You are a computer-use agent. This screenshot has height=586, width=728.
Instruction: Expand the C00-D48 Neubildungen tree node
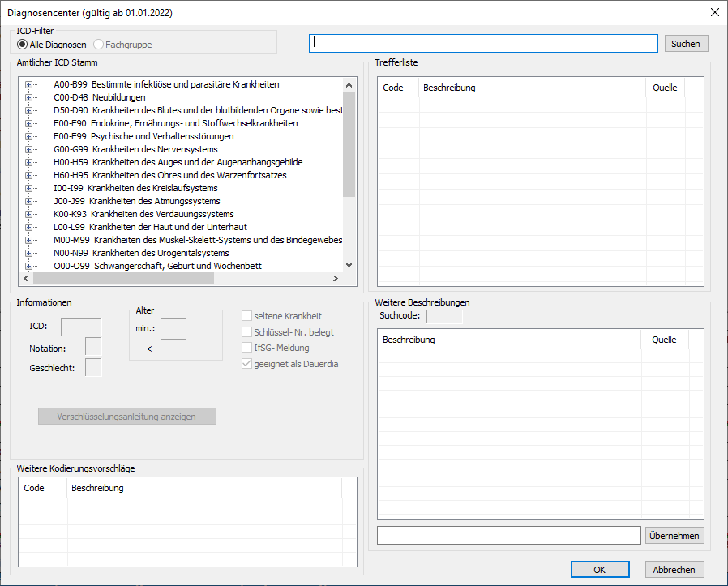click(x=29, y=97)
